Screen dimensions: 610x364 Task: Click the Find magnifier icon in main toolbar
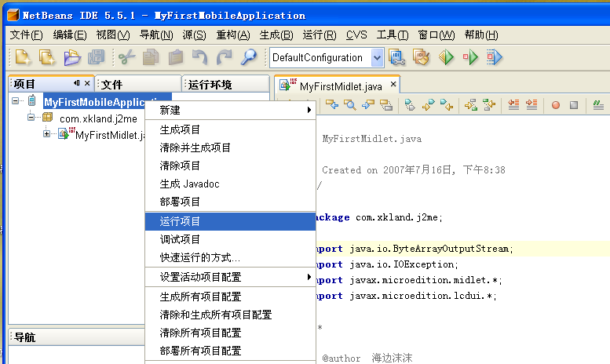(249, 57)
